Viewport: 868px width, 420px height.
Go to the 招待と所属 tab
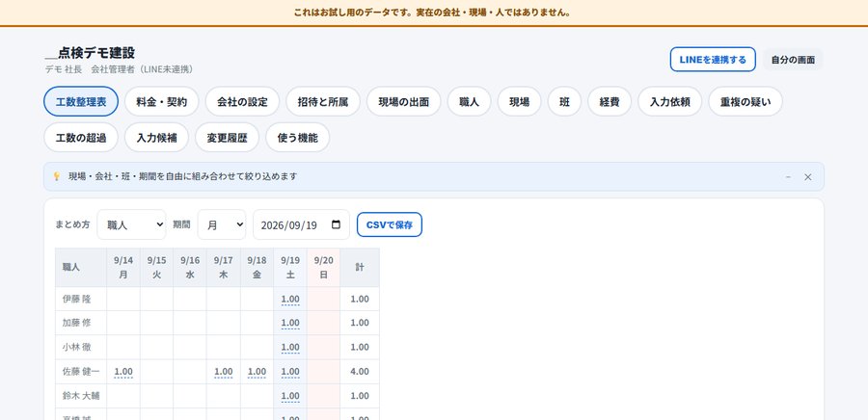(x=323, y=102)
